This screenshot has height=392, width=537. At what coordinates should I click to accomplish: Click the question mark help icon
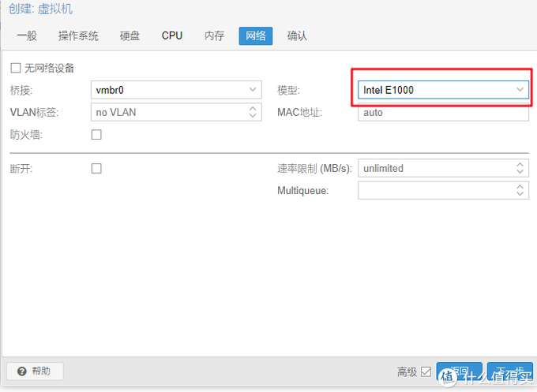pyautogui.click(x=21, y=371)
